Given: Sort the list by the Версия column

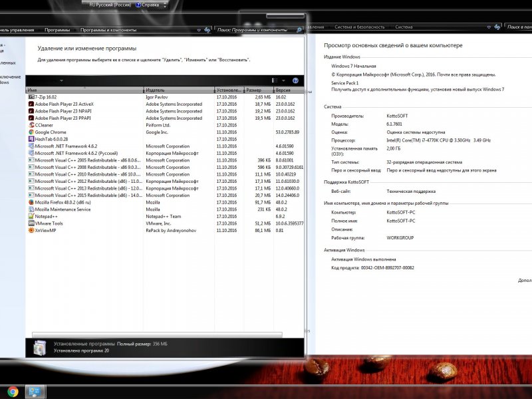Looking at the screenshot, I should click(x=289, y=90).
